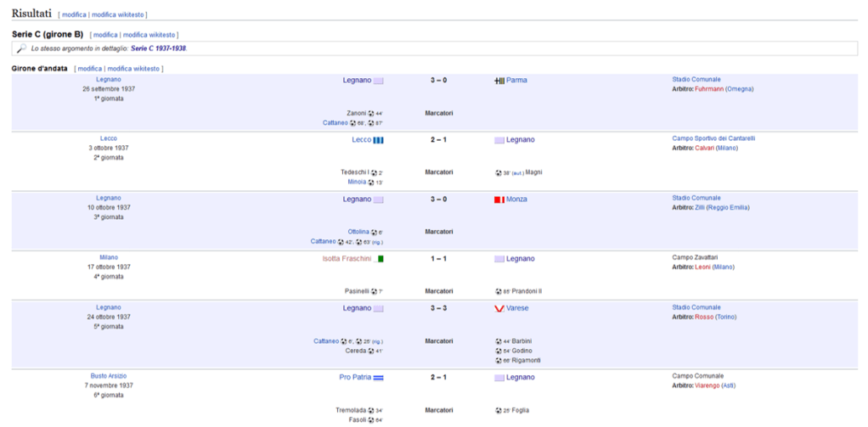Click the green Isotta Fraschini flag icon
Image resolution: width=868 pixels, height=427 pixels.
380,259
